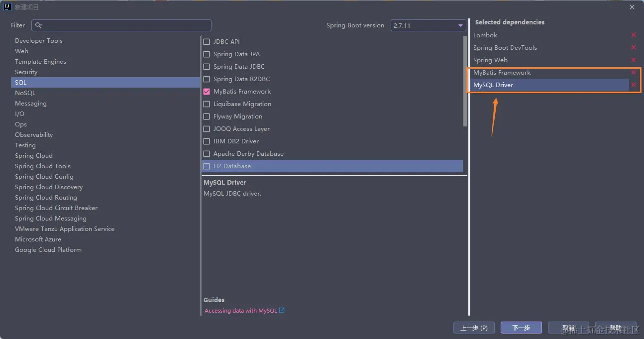This screenshot has height=339, width=644.
Task: Click the dependency list vertical scrollbar
Action: [x=465, y=81]
